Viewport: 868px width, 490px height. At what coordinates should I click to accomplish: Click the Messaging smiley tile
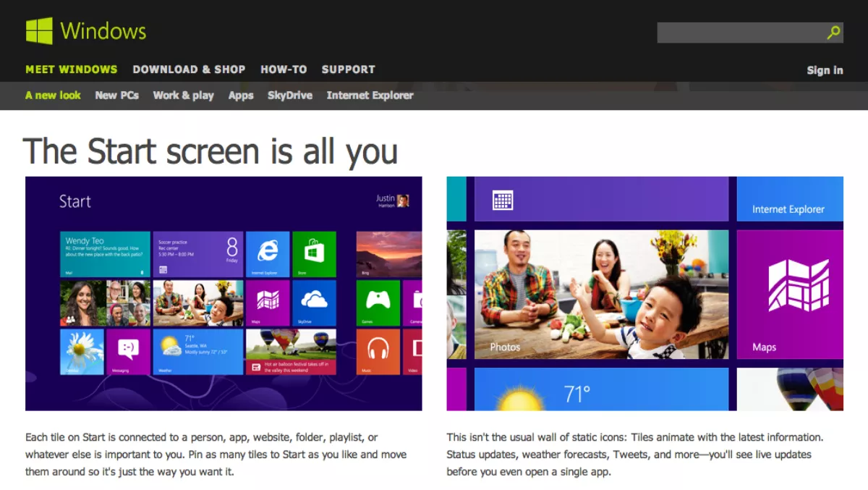128,352
